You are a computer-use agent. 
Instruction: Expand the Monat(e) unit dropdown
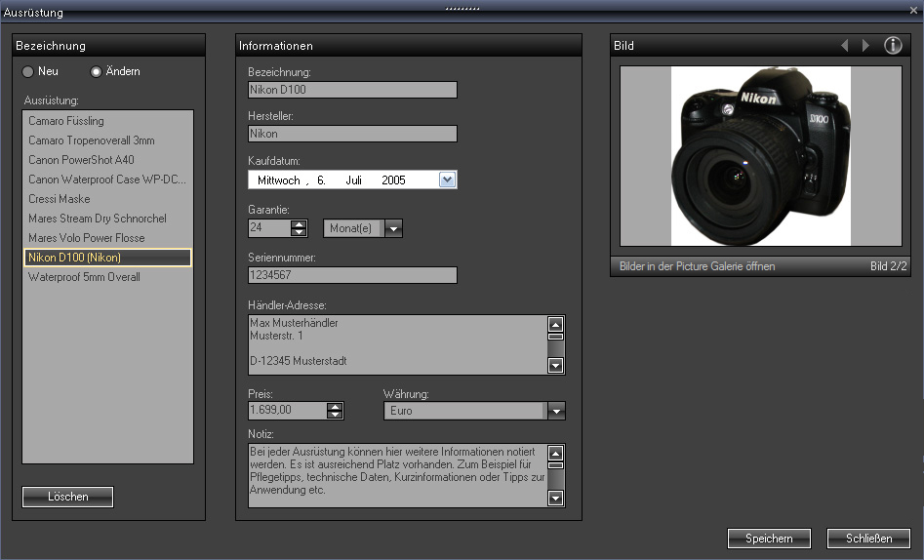(x=393, y=228)
